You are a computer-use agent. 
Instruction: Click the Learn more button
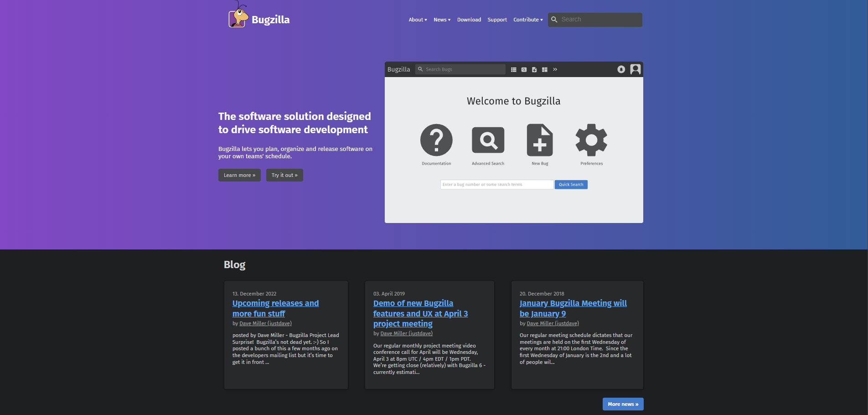239,175
